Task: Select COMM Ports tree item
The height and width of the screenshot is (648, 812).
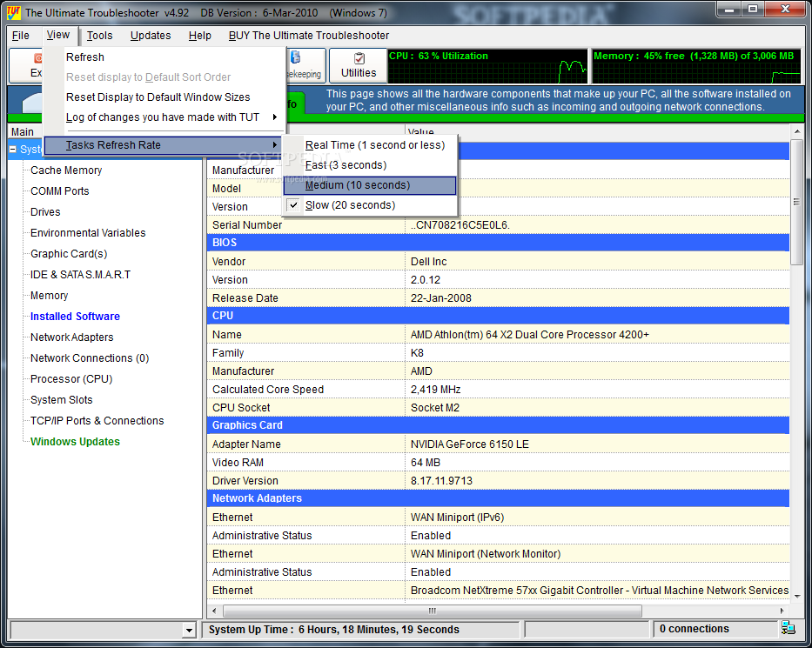Action: click(59, 191)
